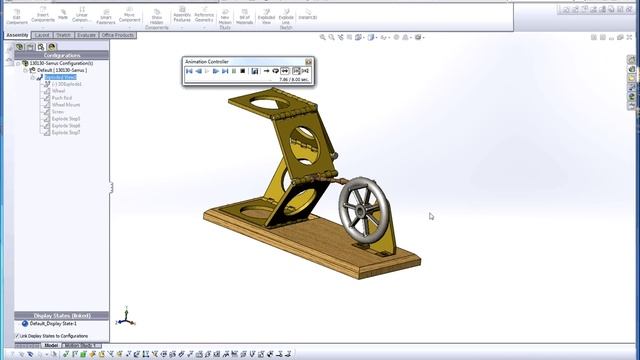Click Zoom to Area in view toolbar
The width and height of the screenshot is (640, 360).
331,38
